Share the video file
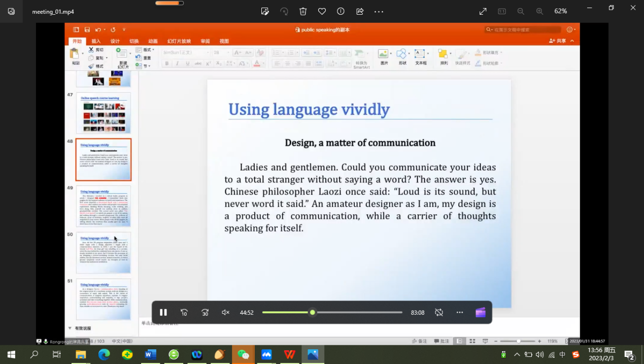The height and width of the screenshot is (364, 644). click(360, 11)
